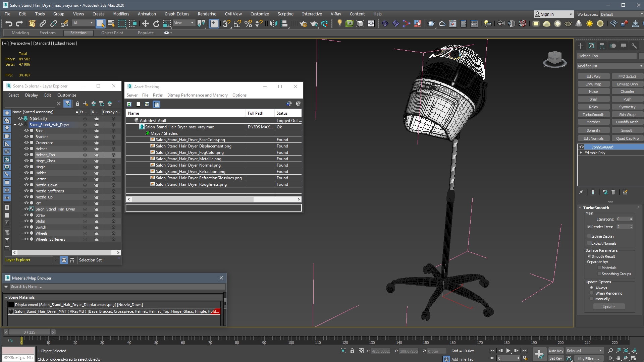Image resolution: width=644 pixels, height=362 pixels.
Task: Open the selection filter All dropdown
Action: coord(83,23)
